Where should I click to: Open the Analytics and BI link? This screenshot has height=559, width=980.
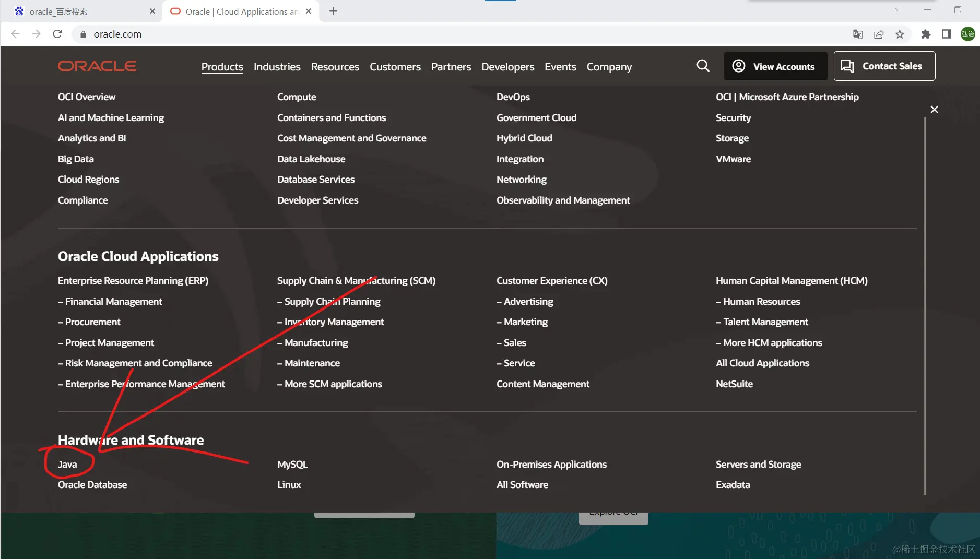92,138
